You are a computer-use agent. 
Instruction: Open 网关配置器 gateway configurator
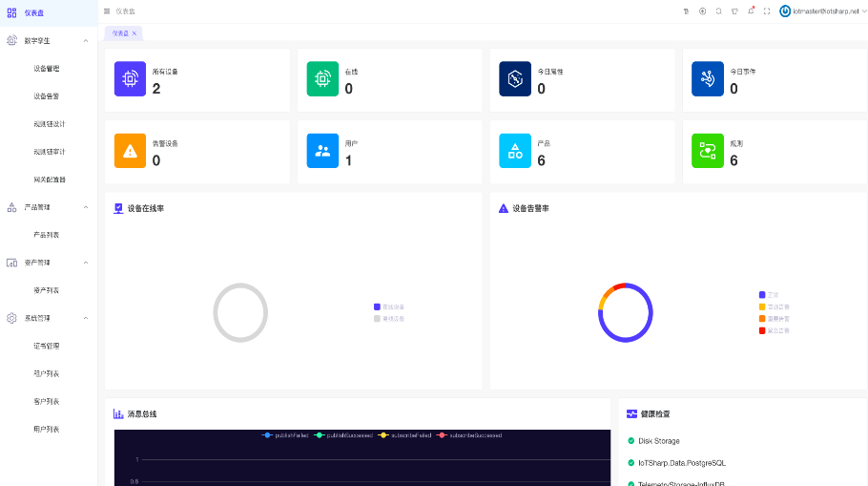50,180
